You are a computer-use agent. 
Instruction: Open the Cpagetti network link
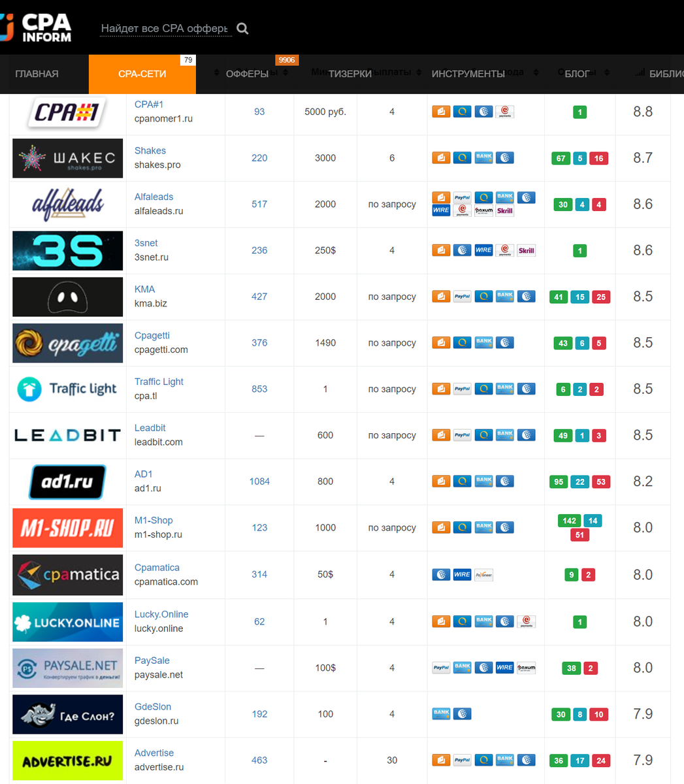152,335
